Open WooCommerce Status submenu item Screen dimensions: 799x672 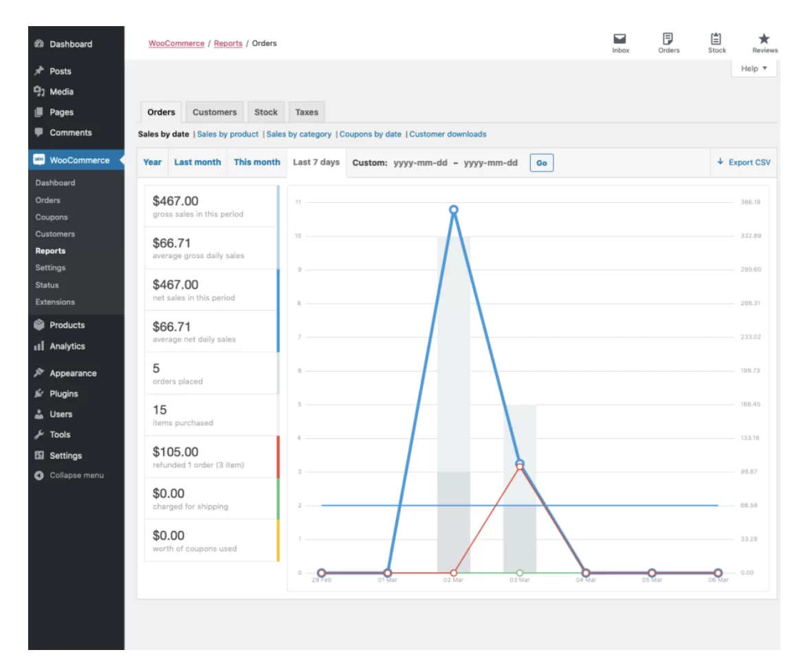click(x=47, y=285)
